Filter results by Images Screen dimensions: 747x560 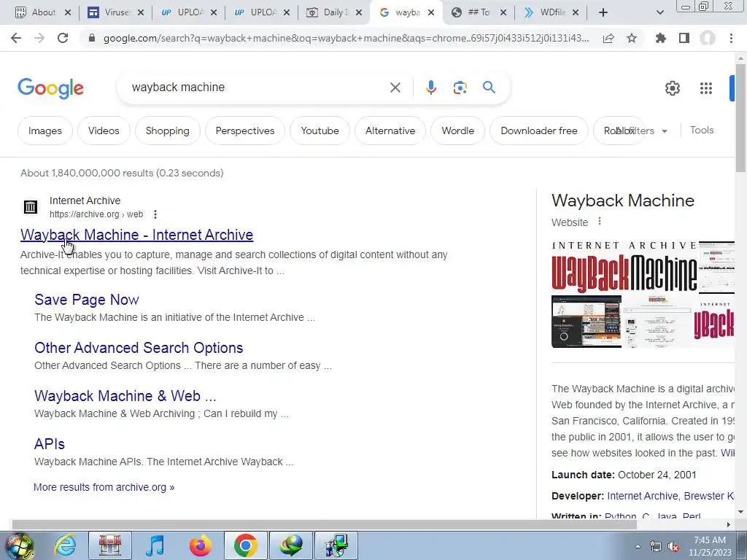[45, 131]
